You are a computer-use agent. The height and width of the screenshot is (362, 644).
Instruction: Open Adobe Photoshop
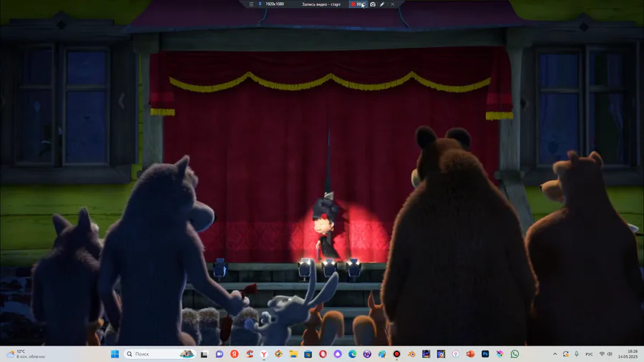pyautogui.click(x=485, y=354)
